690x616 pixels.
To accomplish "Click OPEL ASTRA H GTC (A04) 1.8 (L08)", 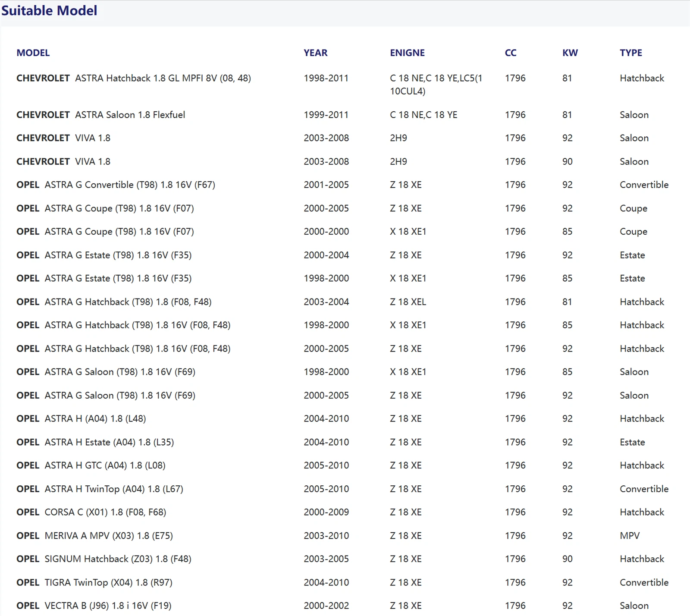I will (91, 465).
